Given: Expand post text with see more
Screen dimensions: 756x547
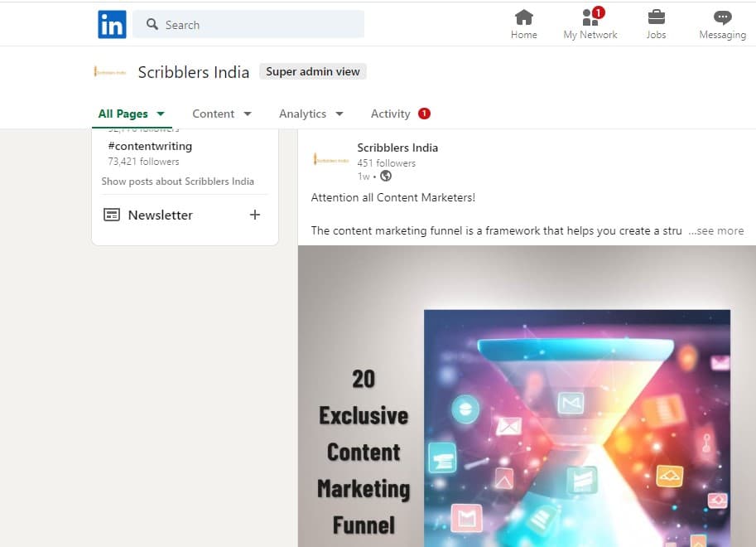Looking at the screenshot, I should pos(716,230).
